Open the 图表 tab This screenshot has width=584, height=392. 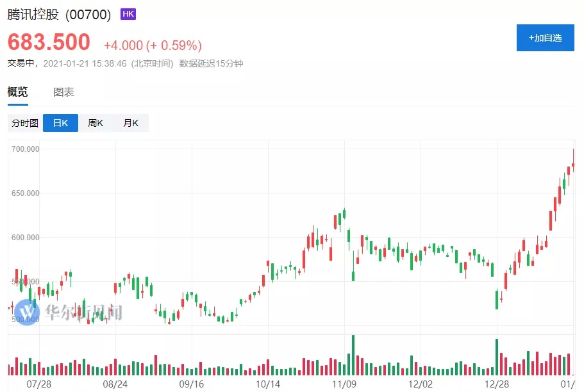[x=63, y=92]
